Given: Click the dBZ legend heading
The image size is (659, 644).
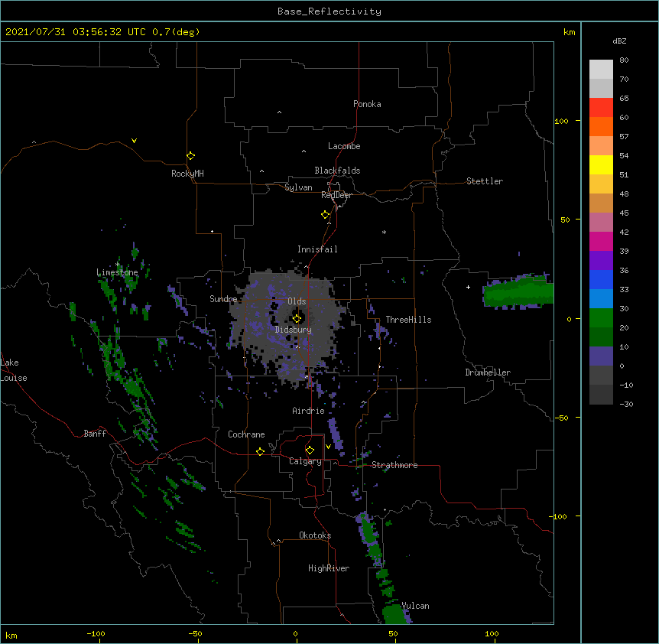Looking at the screenshot, I should [619, 41].
